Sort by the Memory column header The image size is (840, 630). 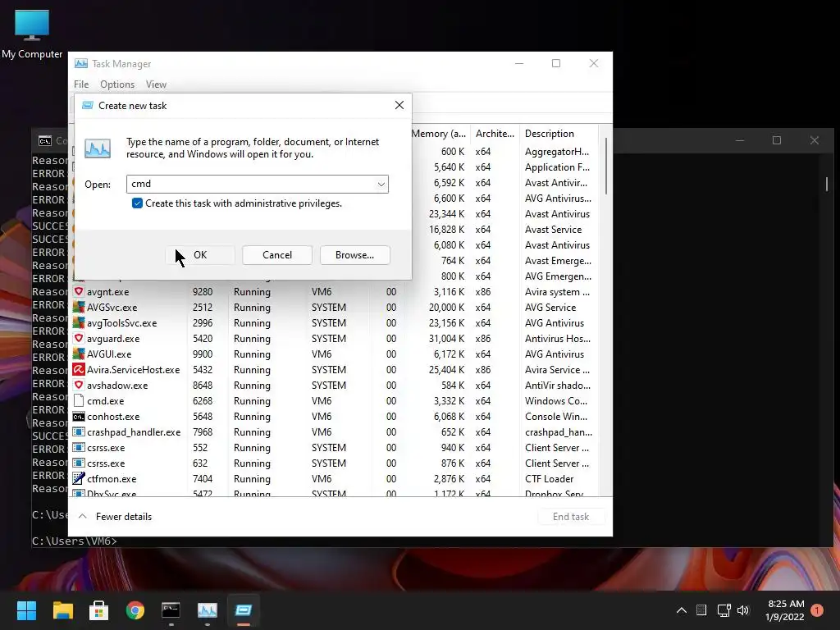tap(440, 134)
